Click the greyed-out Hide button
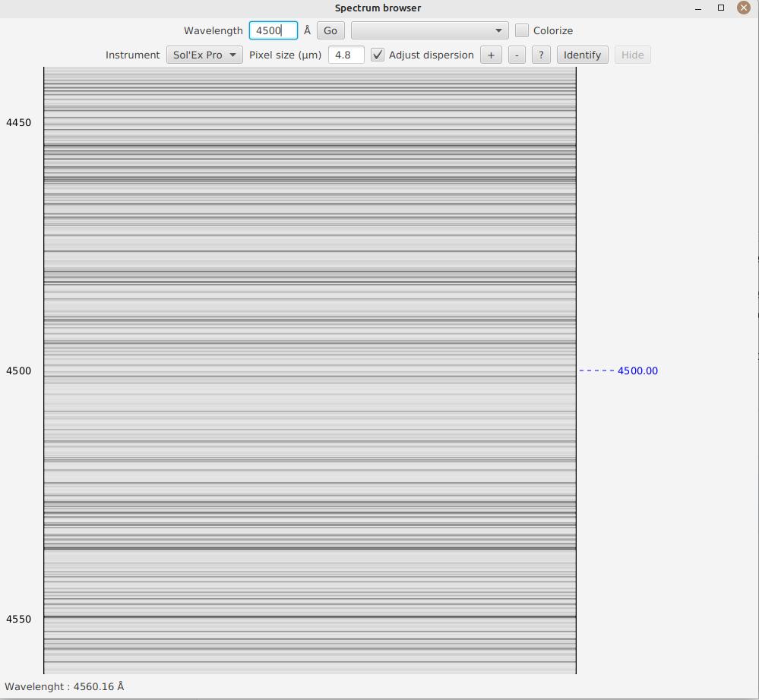 click(632, 55)
